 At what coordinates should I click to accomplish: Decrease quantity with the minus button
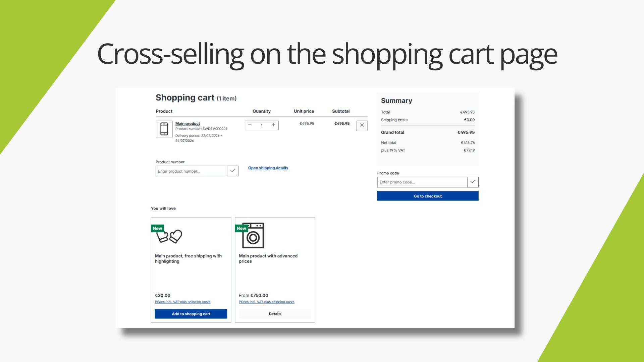[x=250, y=125]
